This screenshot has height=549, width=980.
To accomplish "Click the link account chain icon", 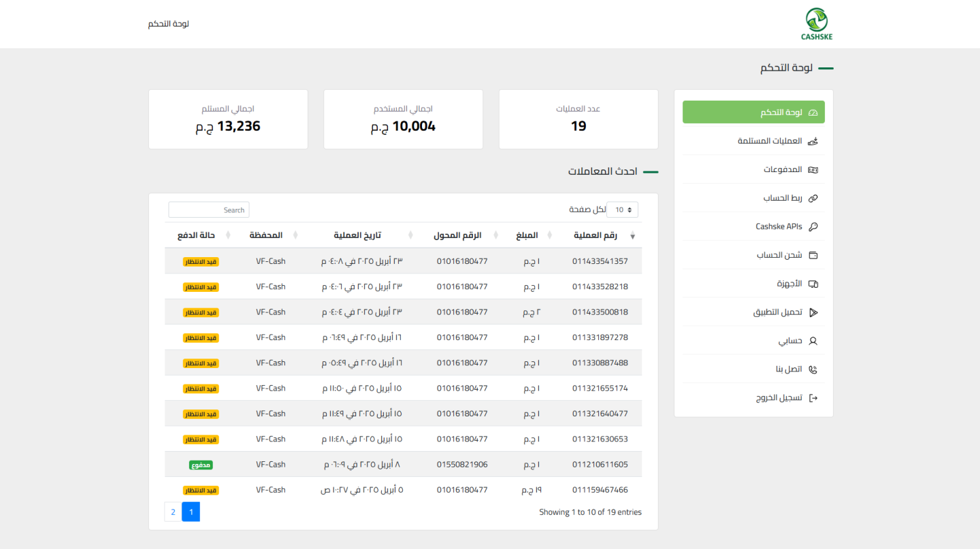I will click(813, 199).
